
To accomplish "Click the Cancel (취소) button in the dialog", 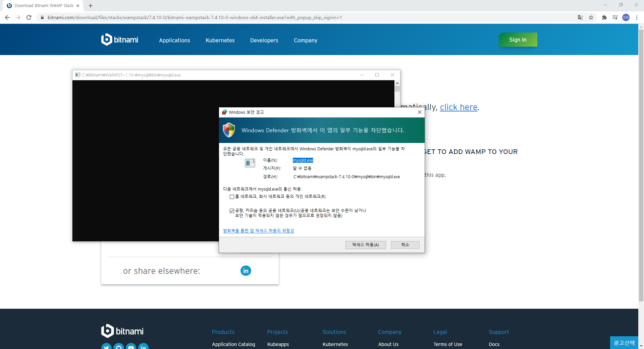I will click(x=405, y=245).
